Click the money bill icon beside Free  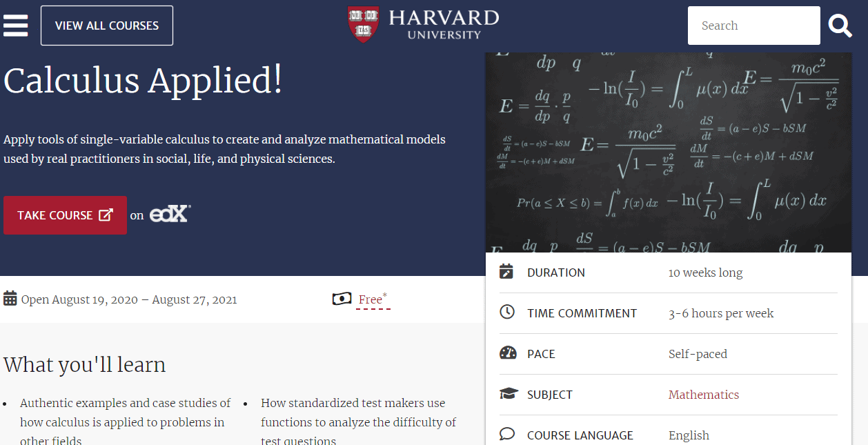[342, 299]
